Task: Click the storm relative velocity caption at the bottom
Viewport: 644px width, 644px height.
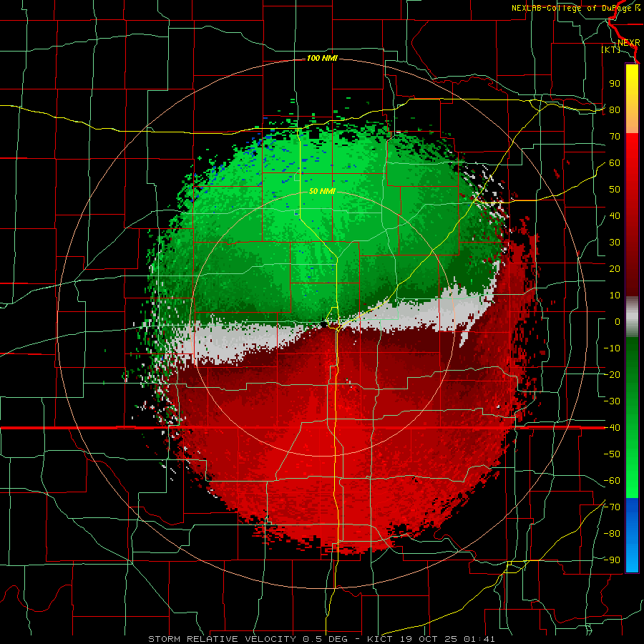Action: 321,639
